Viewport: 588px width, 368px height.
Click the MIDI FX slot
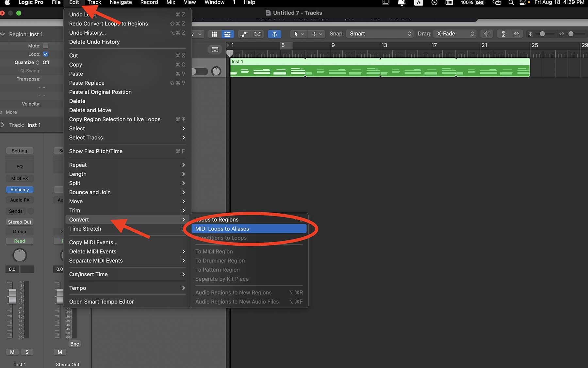point(20,178)
